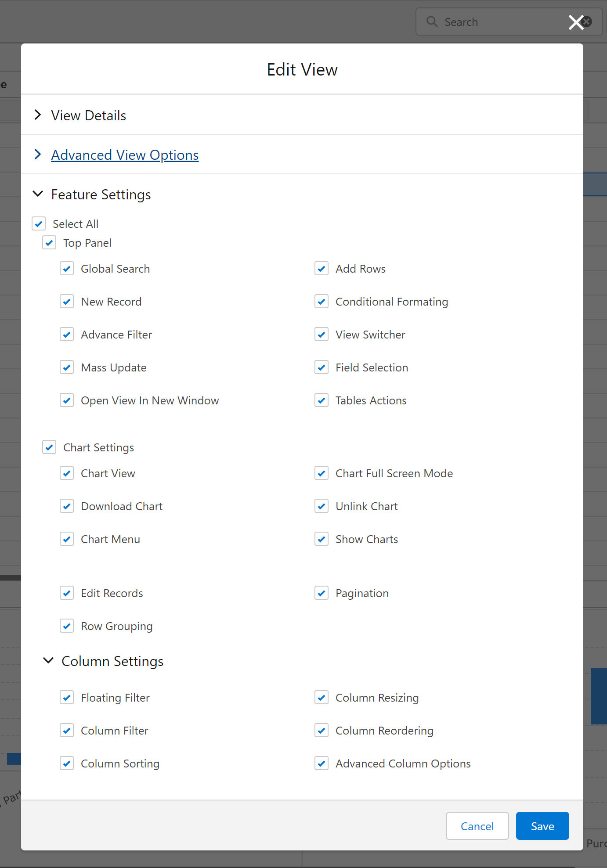Collapse the Column Settings section

[x=48, y=661]
